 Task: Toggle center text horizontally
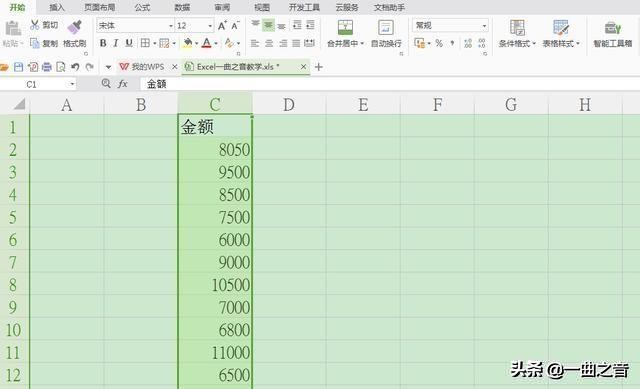269,43
